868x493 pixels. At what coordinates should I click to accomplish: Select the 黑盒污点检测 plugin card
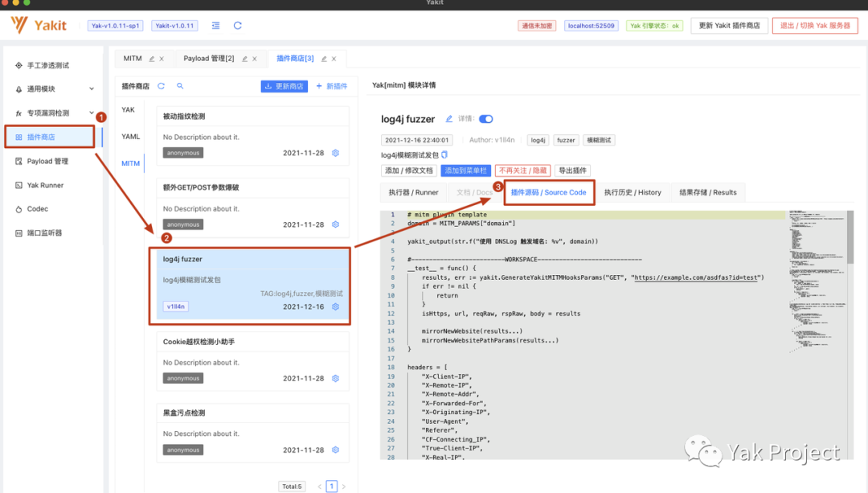pyautogui.click(x=252, y=433)
